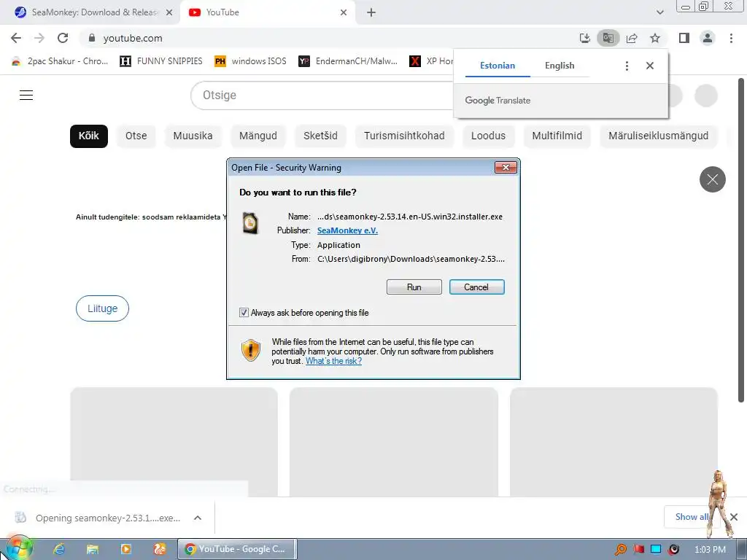This screenshot has height=560, width=747.
Task: Close the downloads bar
Action: [734, 517]
